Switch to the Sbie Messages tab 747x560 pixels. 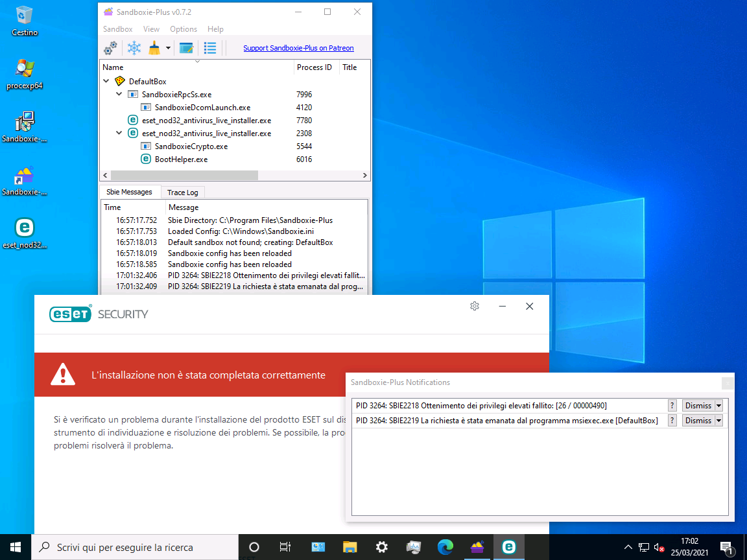(130, 192)
